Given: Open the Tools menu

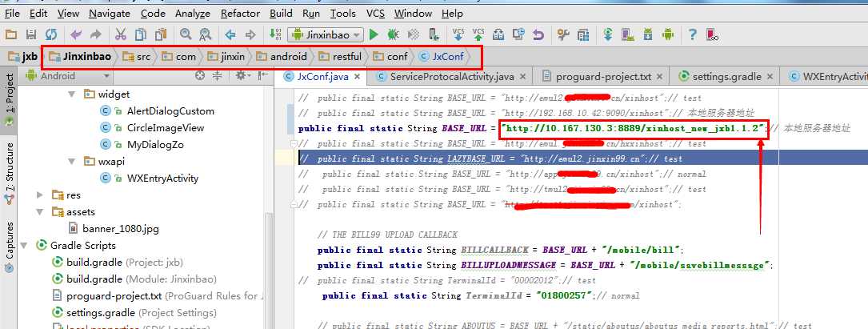Looking at the screenshot, I should click(x=343, y=14).
